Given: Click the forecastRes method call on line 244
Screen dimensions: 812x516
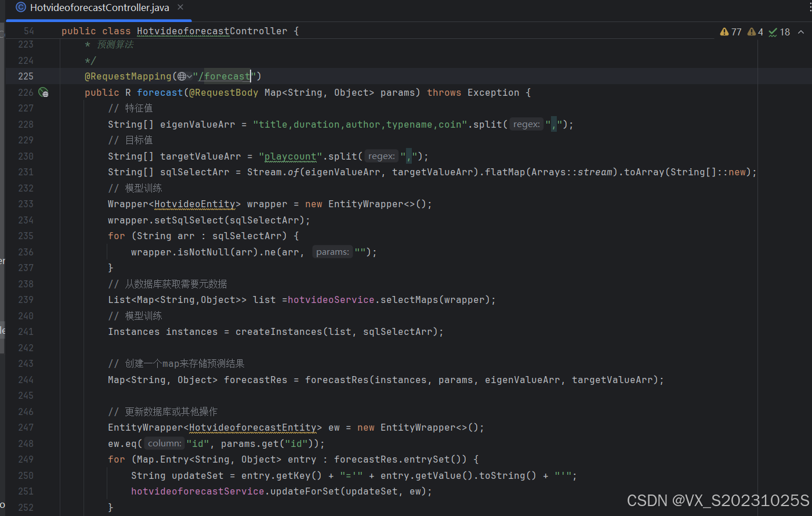Looking at the screenshot, I should click(x=337, y=380).
